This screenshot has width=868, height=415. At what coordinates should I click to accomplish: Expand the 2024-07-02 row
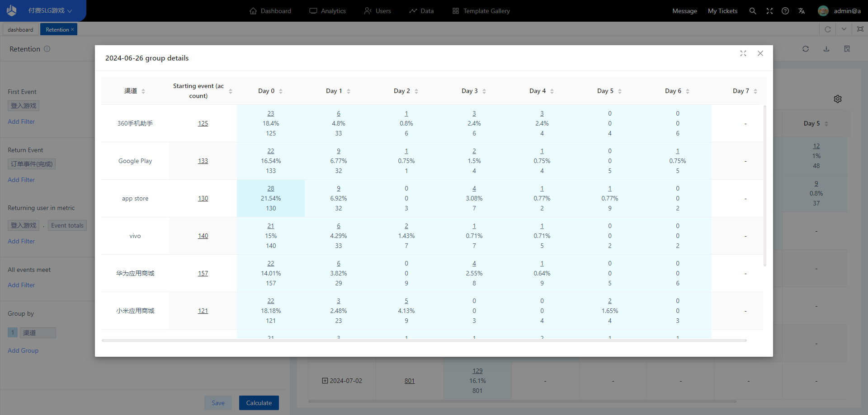point(325,381)
